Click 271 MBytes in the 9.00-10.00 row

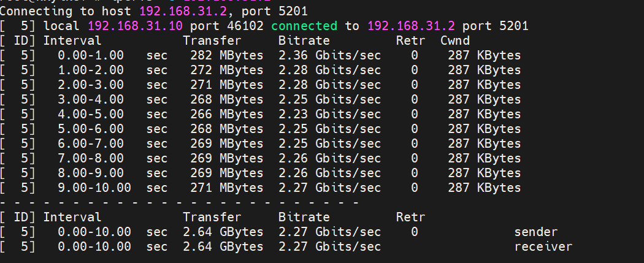pyautogui.click(x=227, y=188)
